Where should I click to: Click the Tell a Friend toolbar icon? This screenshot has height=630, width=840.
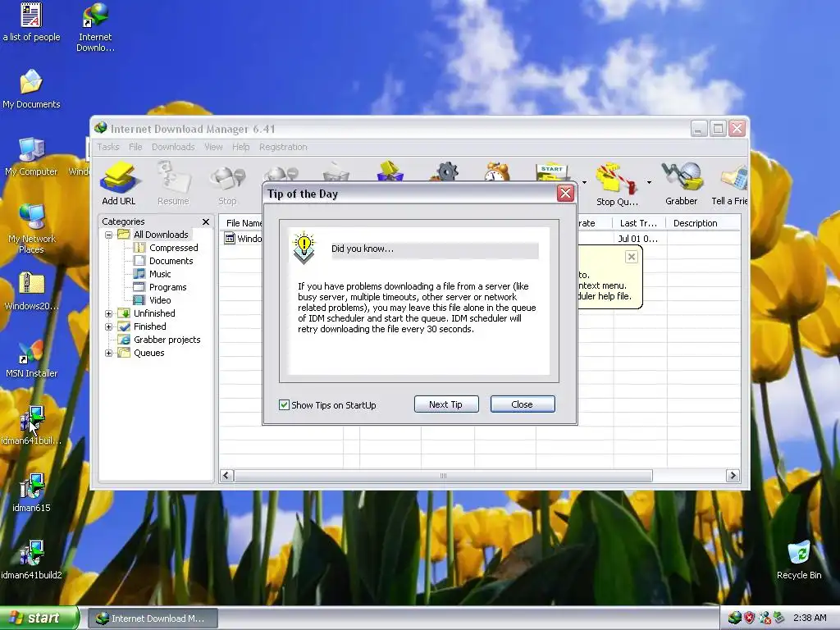729,184
